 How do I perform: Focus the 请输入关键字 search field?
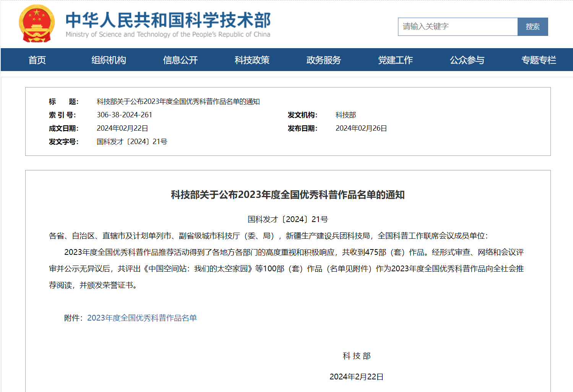[458, 27]
